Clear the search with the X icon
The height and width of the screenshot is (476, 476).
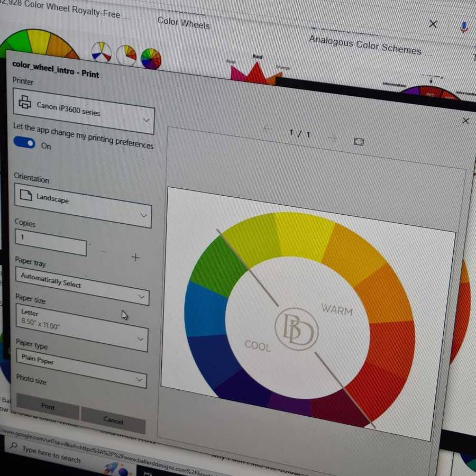(x=433, y=24)
